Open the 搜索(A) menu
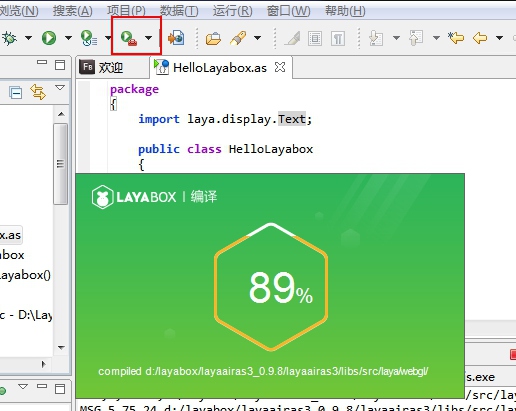 point(73,11)
